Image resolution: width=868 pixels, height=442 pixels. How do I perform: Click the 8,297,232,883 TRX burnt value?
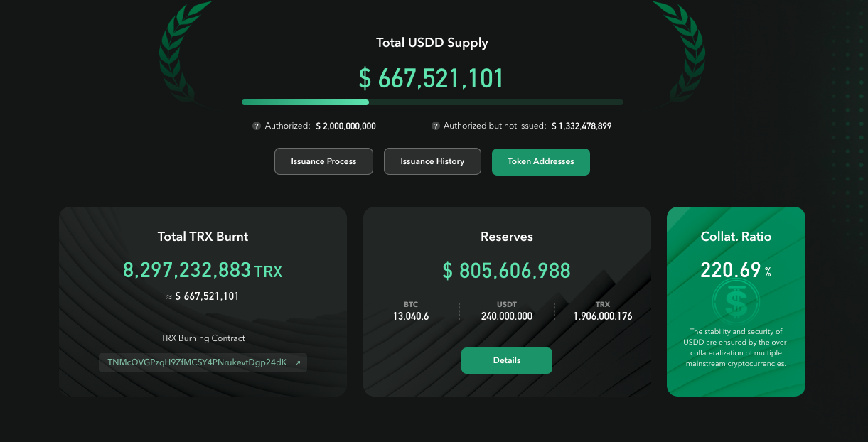pos(203,270)
